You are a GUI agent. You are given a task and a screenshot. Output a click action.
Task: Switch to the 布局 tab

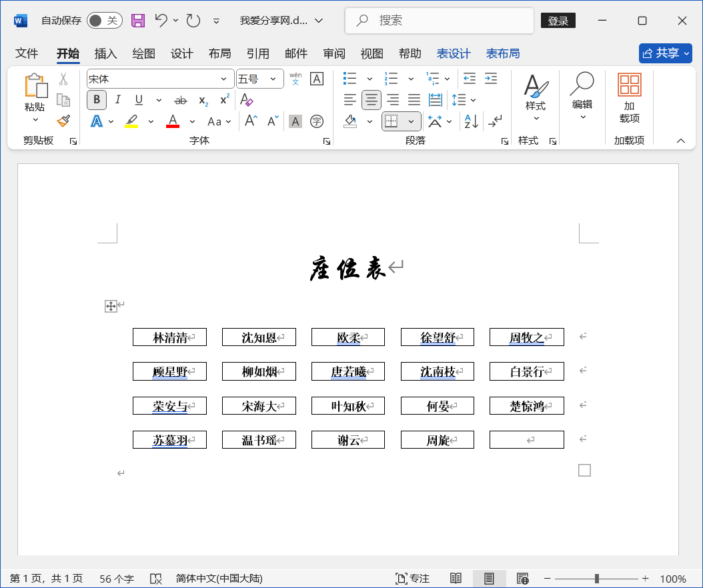coord(219,53)
